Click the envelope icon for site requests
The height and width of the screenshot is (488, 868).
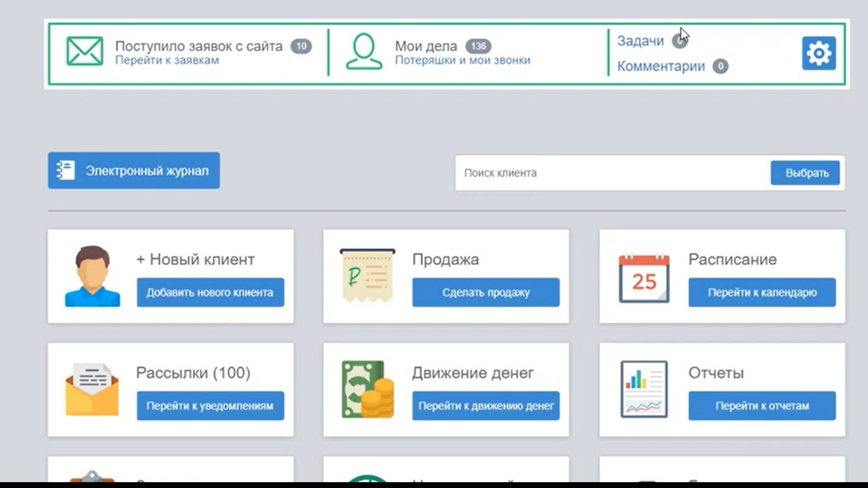coord(84,50)
